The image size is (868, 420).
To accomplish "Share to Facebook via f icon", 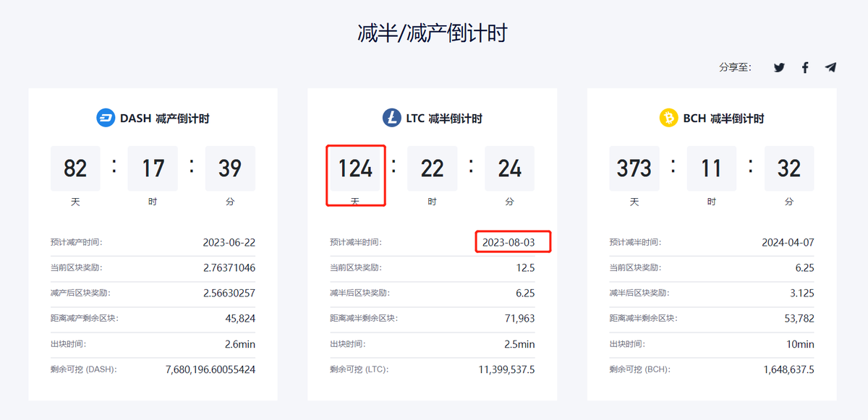I will click(805, 67).
